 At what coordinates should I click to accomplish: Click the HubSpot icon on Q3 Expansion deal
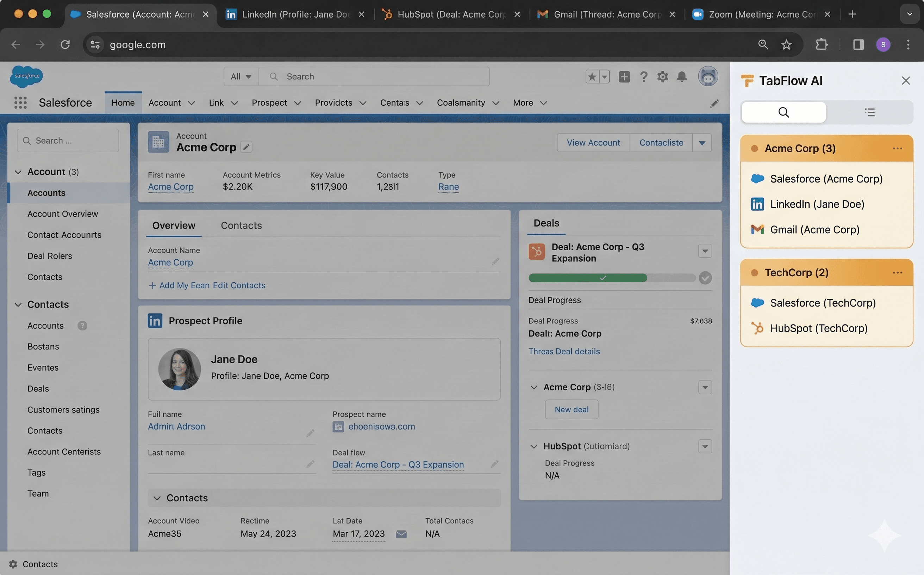click(536, 251)
